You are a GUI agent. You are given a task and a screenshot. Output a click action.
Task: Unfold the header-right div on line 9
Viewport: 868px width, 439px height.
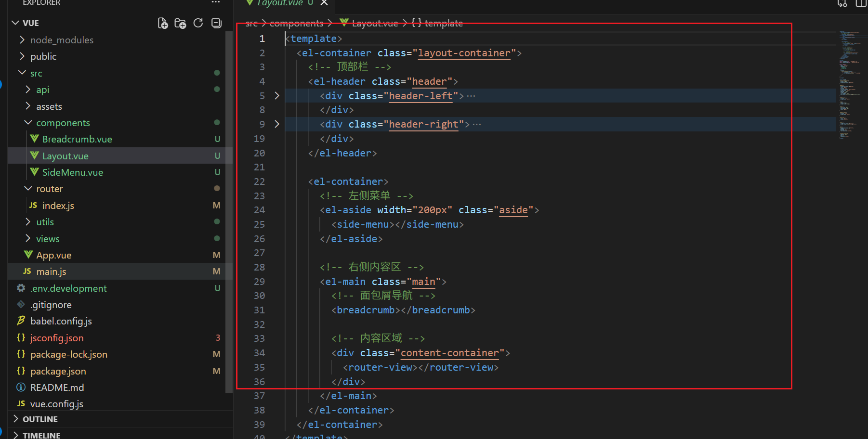277,124
